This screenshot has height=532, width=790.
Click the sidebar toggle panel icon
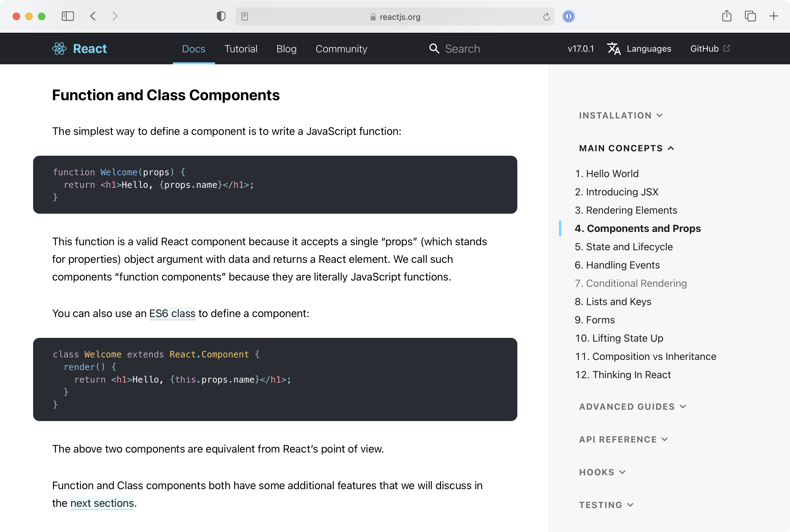[68, 17]
